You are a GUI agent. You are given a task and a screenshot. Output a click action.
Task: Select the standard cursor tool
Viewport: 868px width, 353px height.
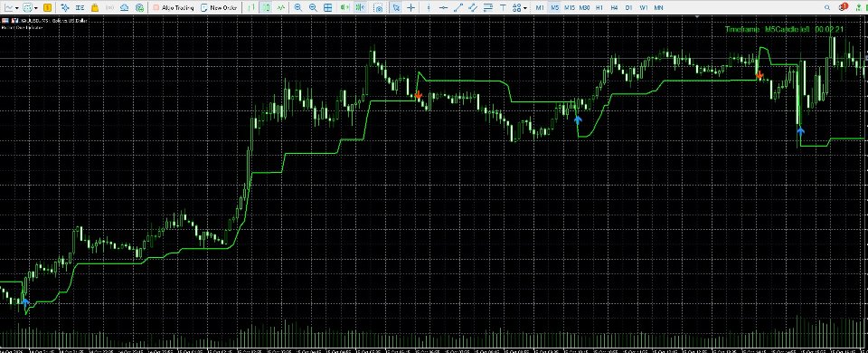[x=396, y=8]
